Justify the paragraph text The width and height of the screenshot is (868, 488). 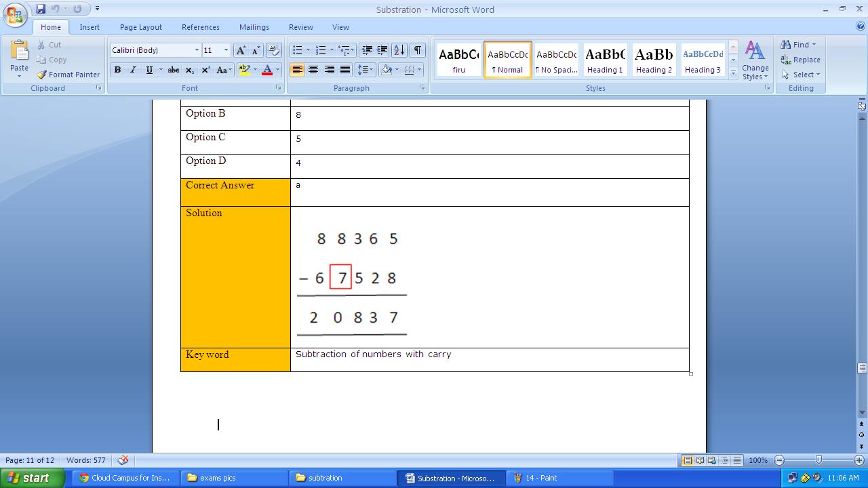[345, 70]
